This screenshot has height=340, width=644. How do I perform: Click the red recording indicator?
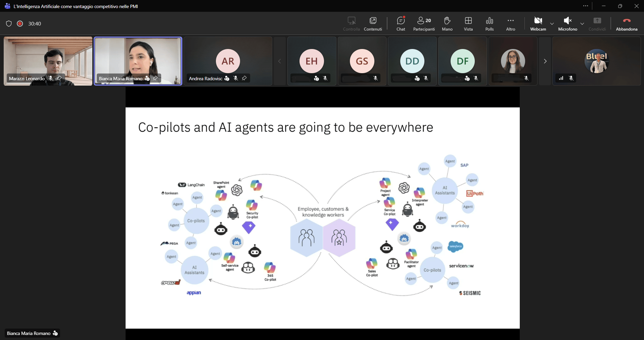pyautogui.click(x=20, y=23)
